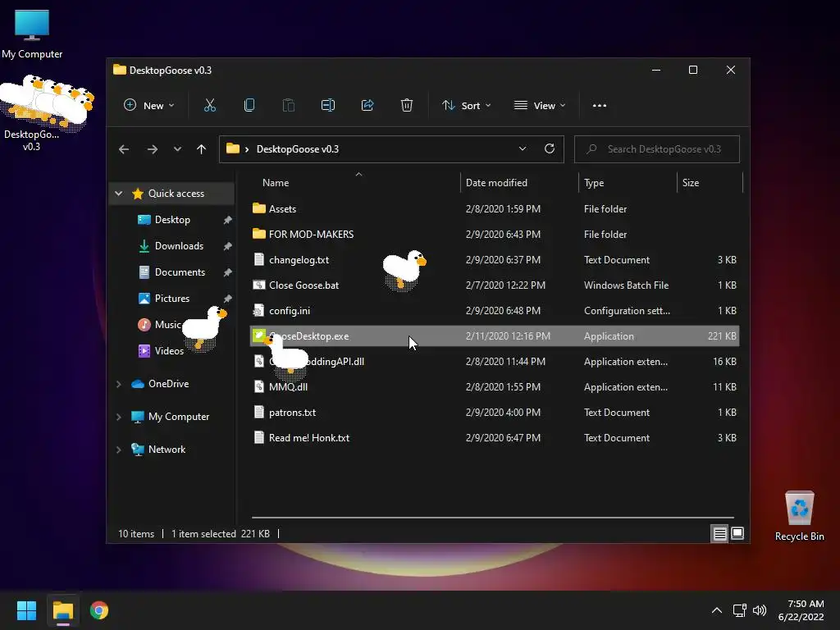Click the network tray icon
Viewport: 840px width, 630px height.
click(739, 610)
